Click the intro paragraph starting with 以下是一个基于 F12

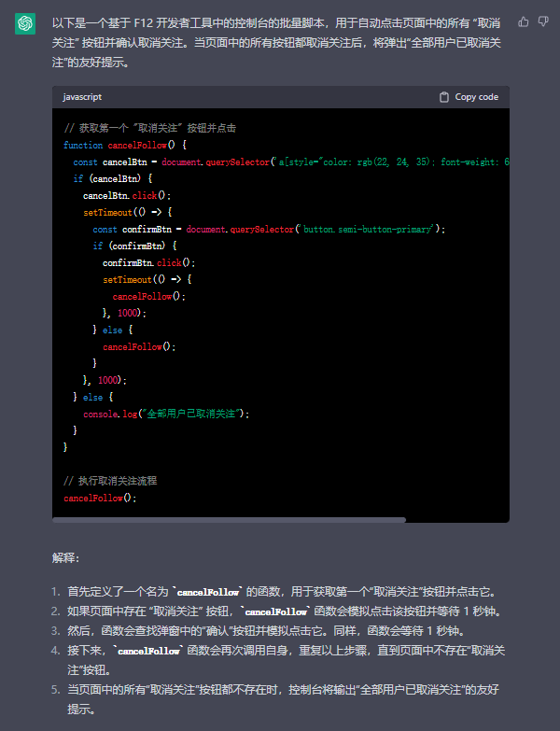[x=276, y=42]
